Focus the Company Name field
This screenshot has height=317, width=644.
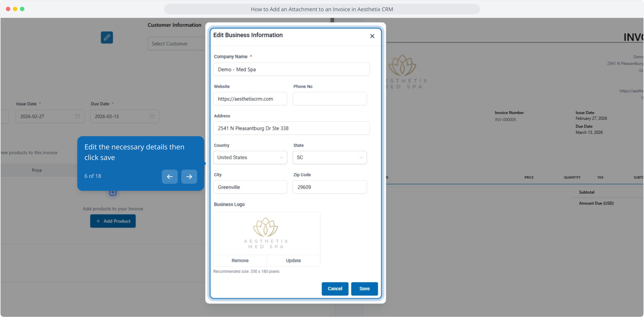coord(291,70)
